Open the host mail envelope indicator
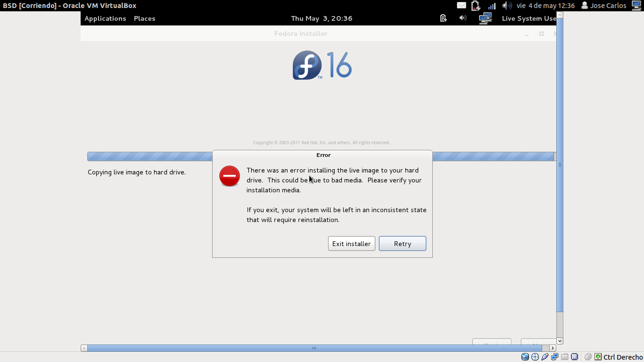 (462, 6)
